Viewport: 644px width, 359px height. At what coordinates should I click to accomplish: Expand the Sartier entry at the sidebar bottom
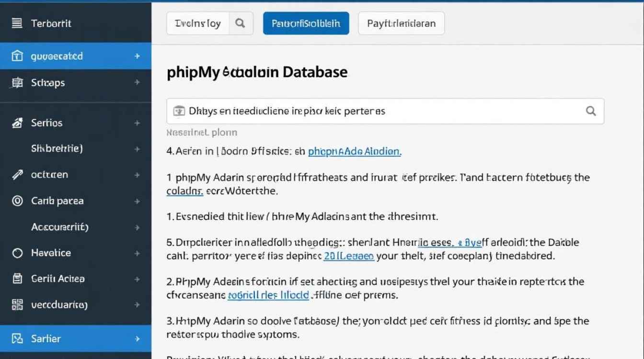click(x=138, y=338)
